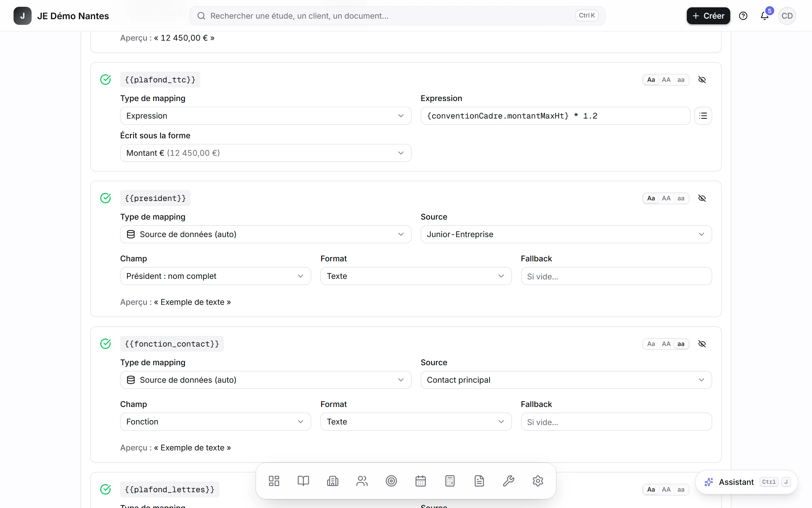Set fonction_contact casing to Aa
Viewport: 812px width, 508px height.
(x=651, y=344)
